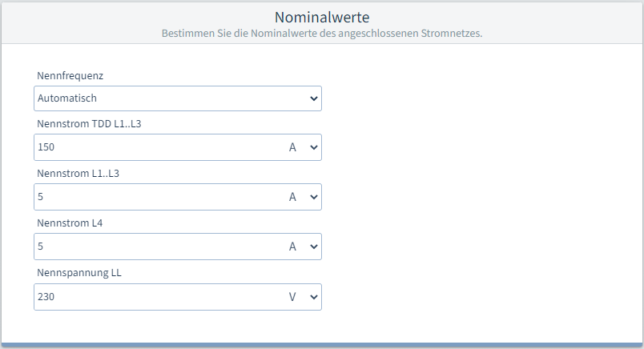
Task: Click the chevron icon beside Nennspannung's V unit
Action: [313, 297]
